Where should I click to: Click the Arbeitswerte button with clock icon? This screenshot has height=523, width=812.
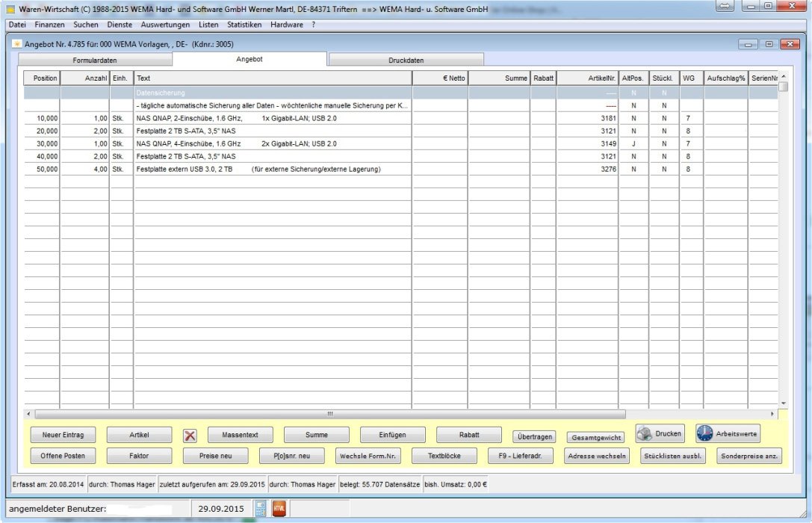(728, 433)
